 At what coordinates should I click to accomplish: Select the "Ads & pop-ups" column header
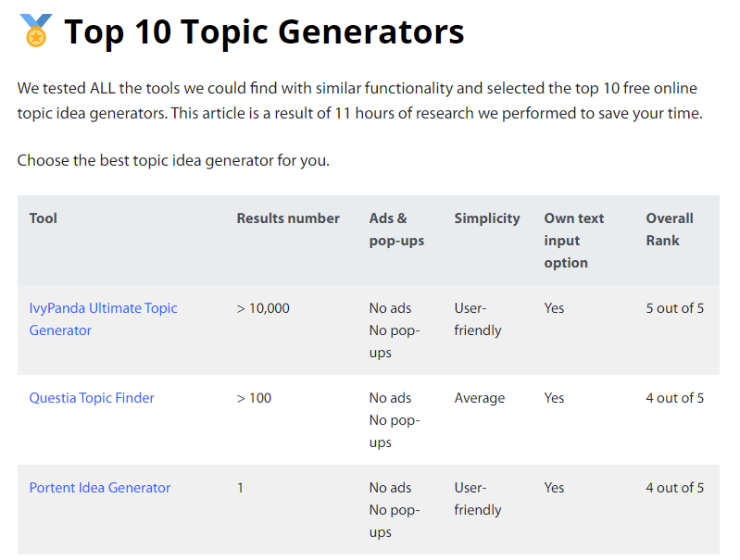[x=396, y=230]
